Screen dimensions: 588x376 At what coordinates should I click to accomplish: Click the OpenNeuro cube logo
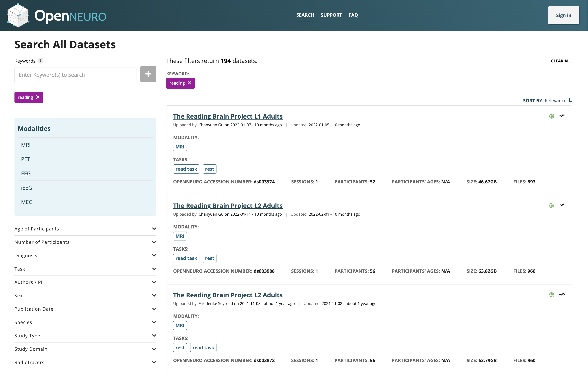18,15
